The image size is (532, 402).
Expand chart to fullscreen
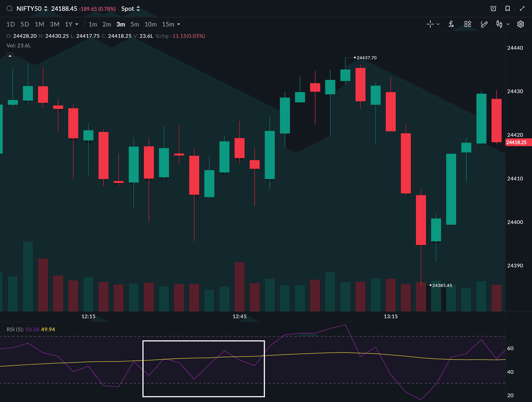[522, 9]
